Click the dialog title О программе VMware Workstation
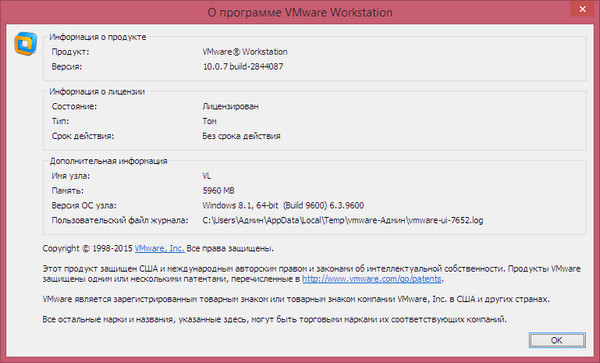Image resolution: width=600 pixels, height=363 pixels. 300,12
